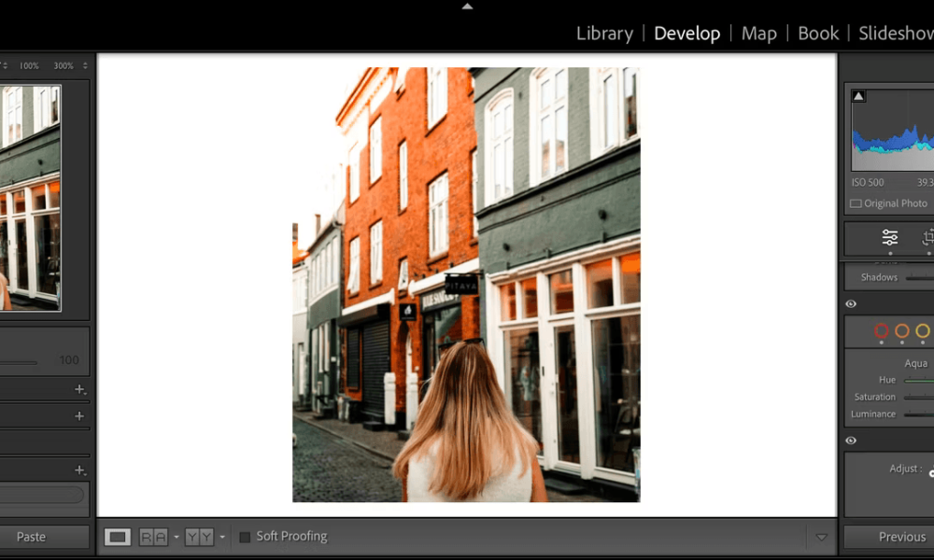The width and height of the screenshot is (934, 560).
Task: Adjust the Aqua Saturation slider
Action: click(918, 397)
